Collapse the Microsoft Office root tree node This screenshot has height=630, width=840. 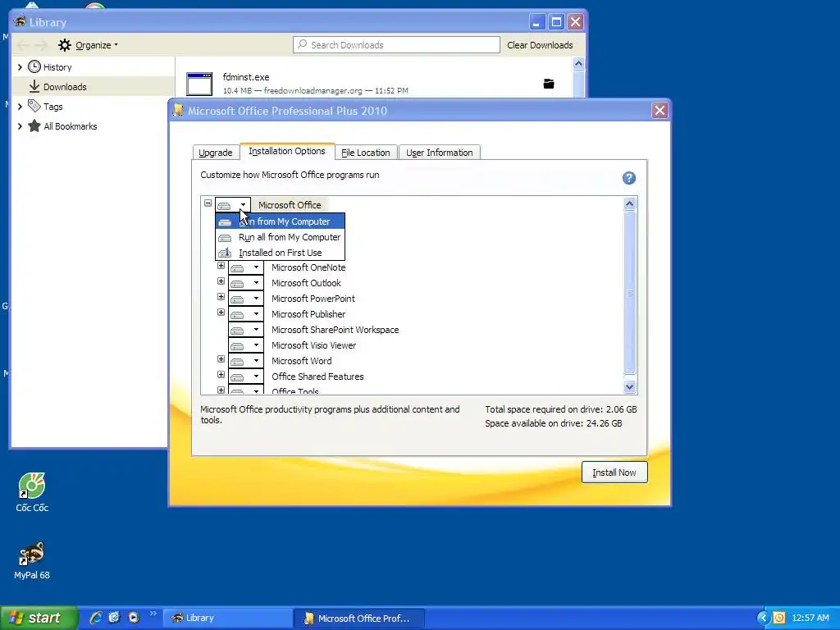coord(208,203)
